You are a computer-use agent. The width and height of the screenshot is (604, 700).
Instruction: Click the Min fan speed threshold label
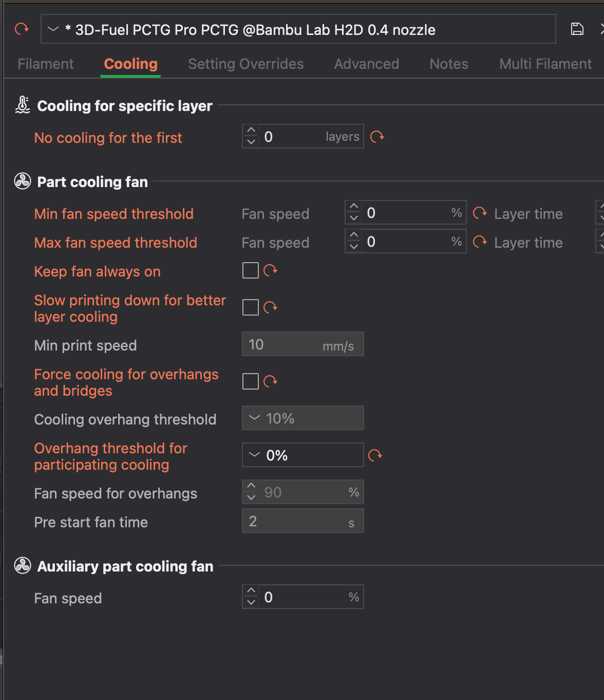click(x=114, y=214)
